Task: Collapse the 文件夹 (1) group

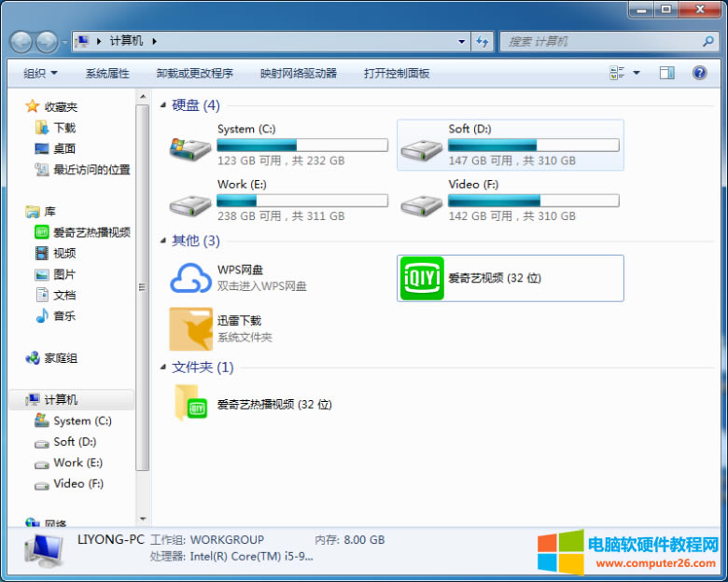Action: click(164, 367)
